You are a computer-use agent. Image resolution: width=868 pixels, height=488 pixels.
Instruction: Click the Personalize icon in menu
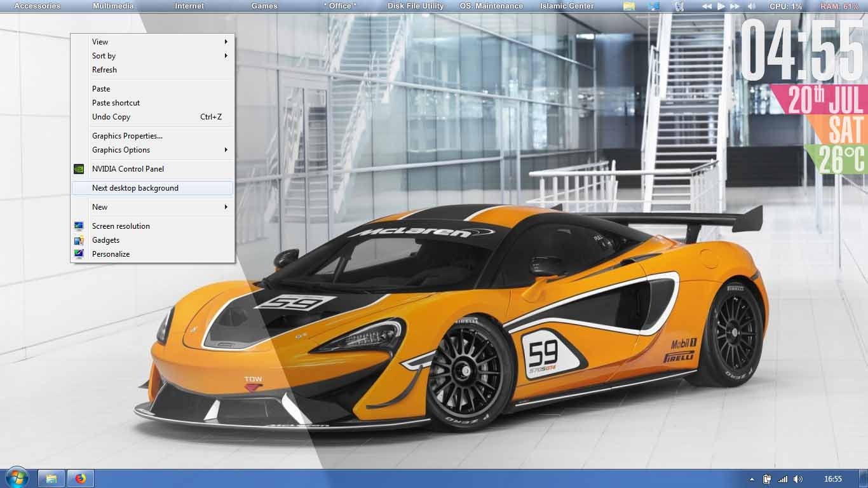pyautogui.click(x=79, y=254)
